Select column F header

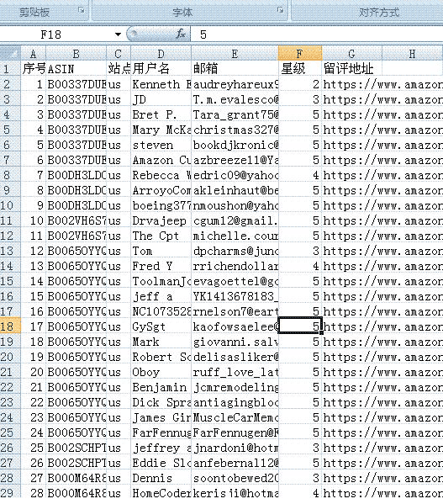300,53
